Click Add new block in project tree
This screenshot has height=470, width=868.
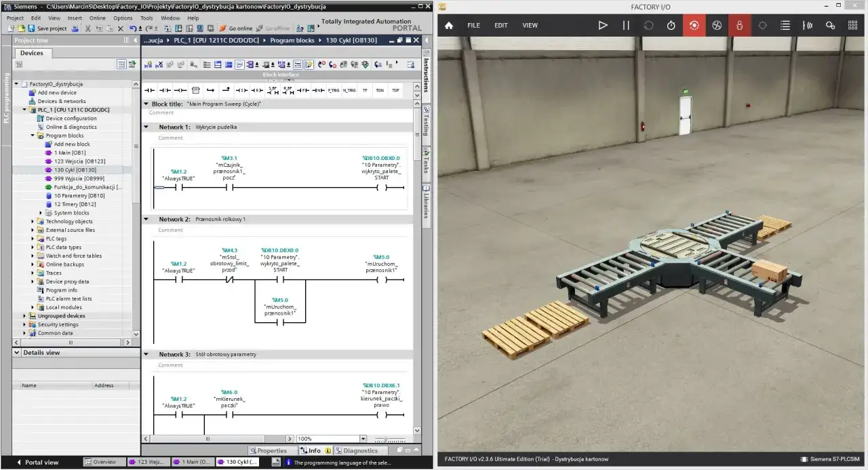pos(67,144)
